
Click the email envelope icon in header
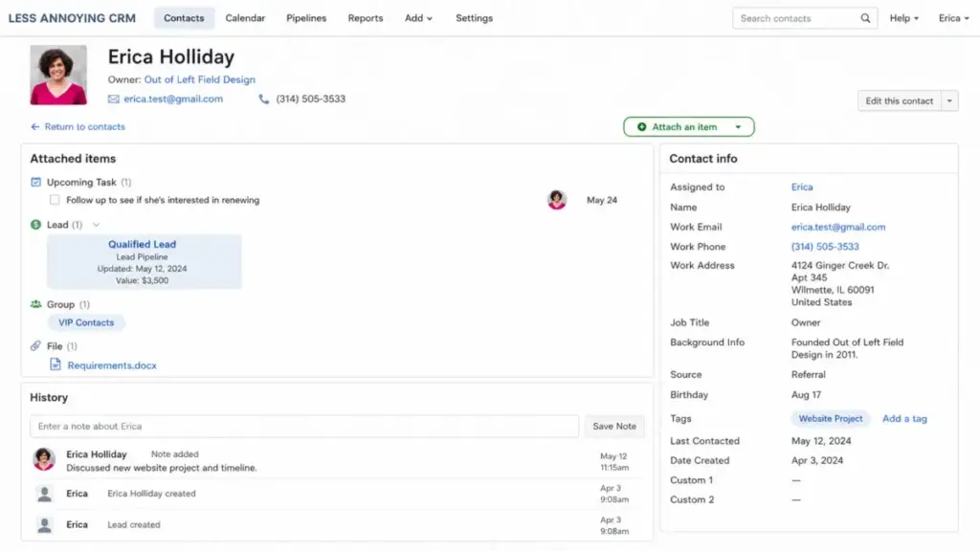[113, 99]
